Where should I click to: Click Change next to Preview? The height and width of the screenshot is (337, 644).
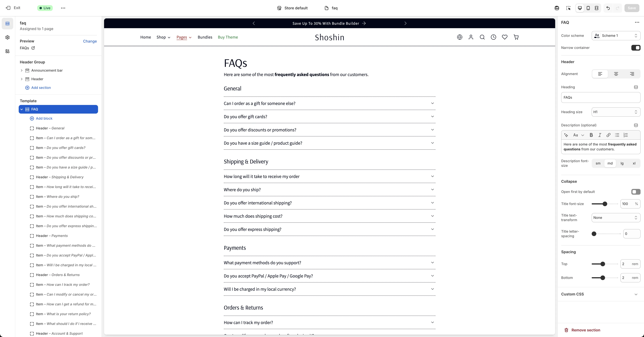pos(90,41)
